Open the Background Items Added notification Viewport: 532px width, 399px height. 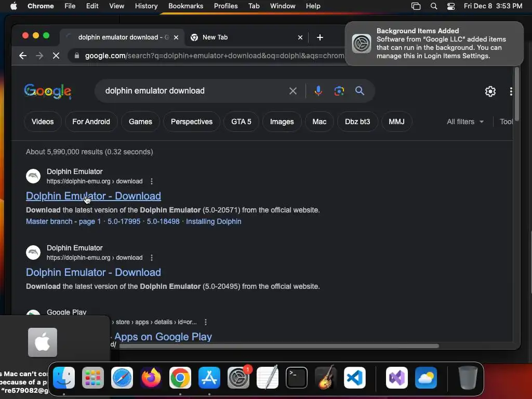coord(434,44)
